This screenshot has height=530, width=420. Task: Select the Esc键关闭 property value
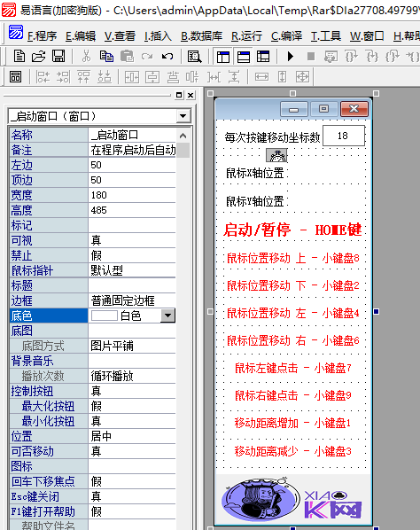click(x=132, y=496)
